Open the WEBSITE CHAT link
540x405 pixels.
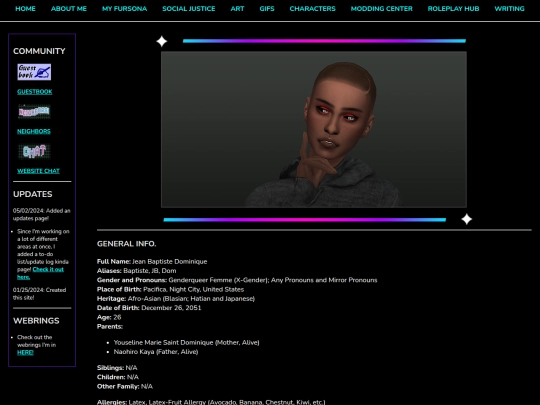point(39,171)
